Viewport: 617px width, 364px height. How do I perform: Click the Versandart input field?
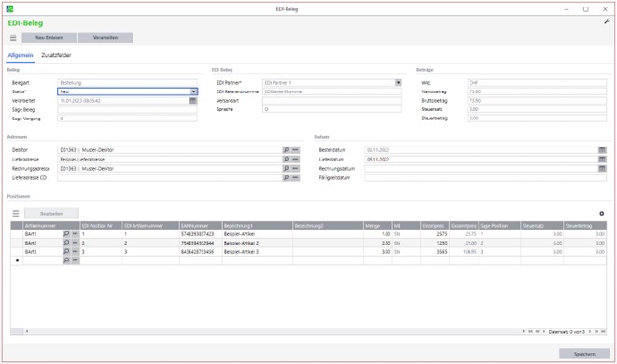332,101
